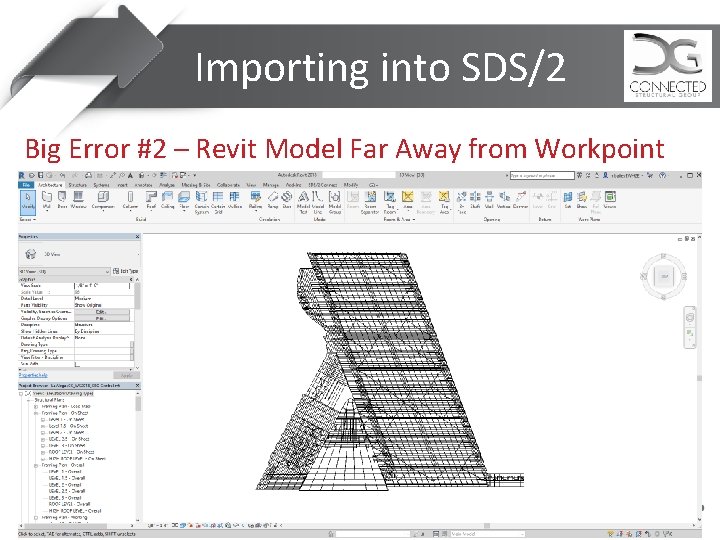This screenshot has height=540, width=720.
Task: Close the Properties palette
Action: [x=137, y=236]
